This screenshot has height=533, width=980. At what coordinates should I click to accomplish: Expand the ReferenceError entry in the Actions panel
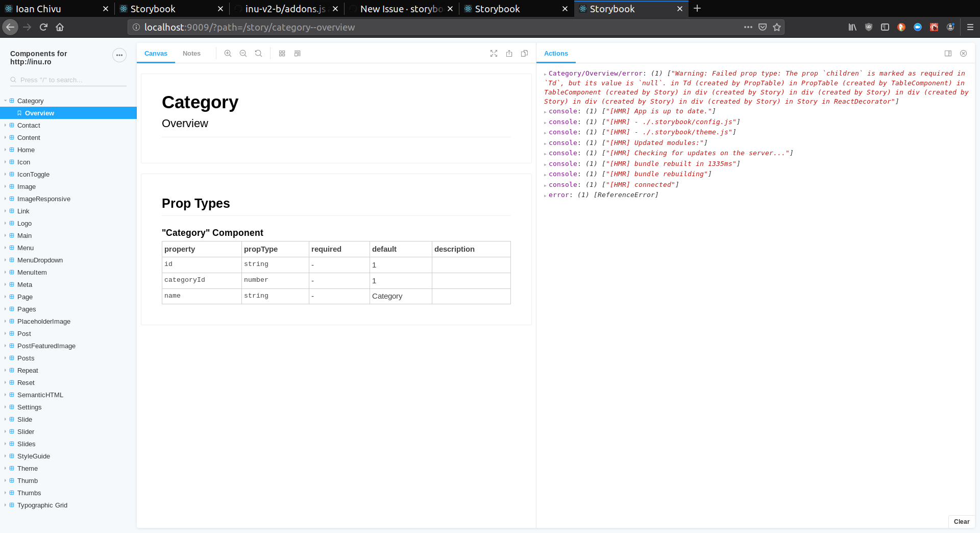(x=546, y=195)
